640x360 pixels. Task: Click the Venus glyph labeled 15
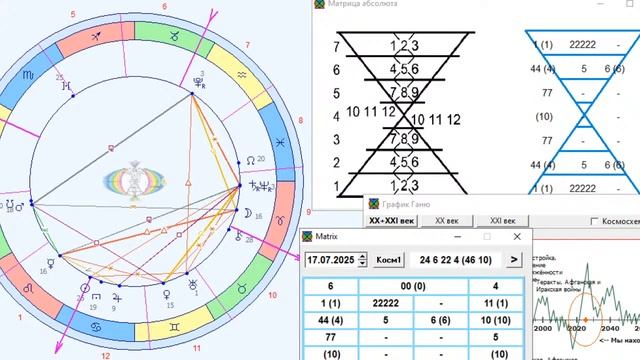coord(167,295)
